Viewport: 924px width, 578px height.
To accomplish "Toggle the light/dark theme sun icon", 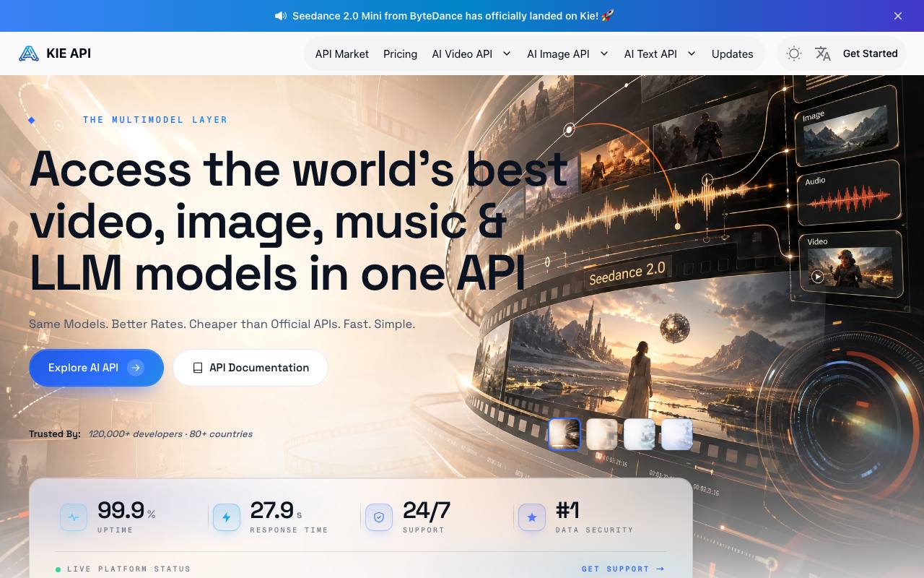I will tap(794, 53).
